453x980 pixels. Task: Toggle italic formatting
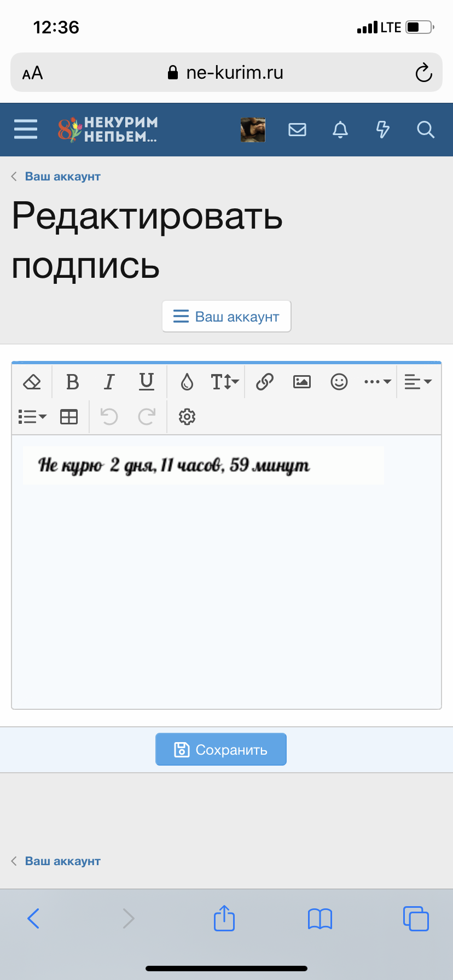[109, 382]
